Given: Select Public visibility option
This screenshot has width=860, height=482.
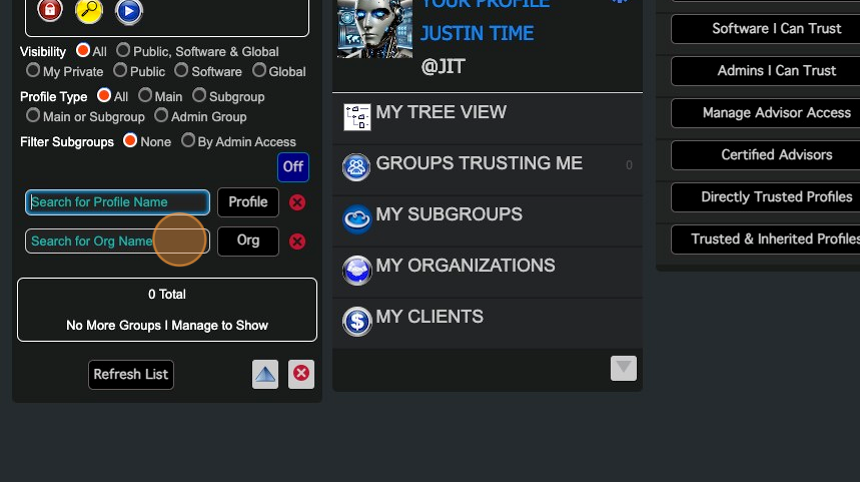Looking at the screenshot, I should (x=120, y=70).
